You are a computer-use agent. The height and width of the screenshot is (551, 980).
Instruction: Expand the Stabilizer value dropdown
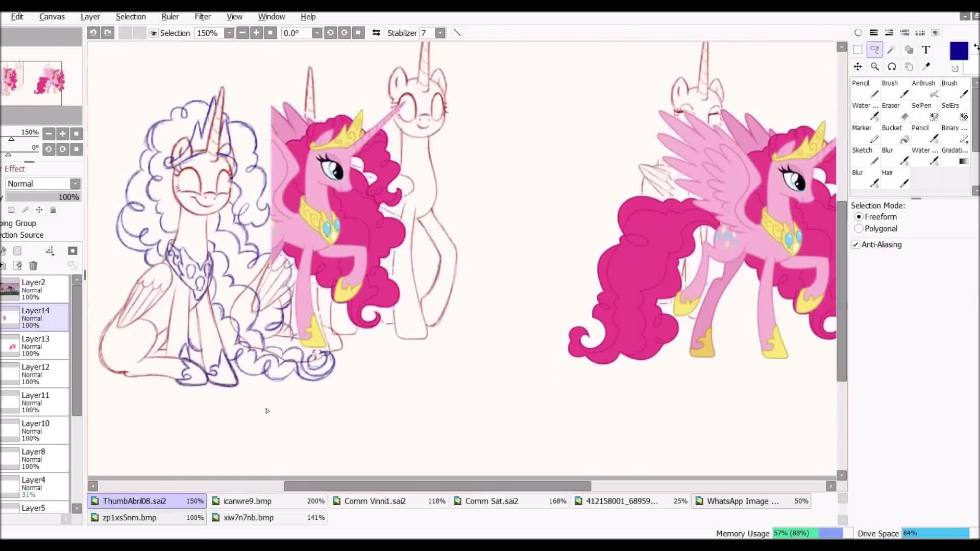[x=440, y=33]
